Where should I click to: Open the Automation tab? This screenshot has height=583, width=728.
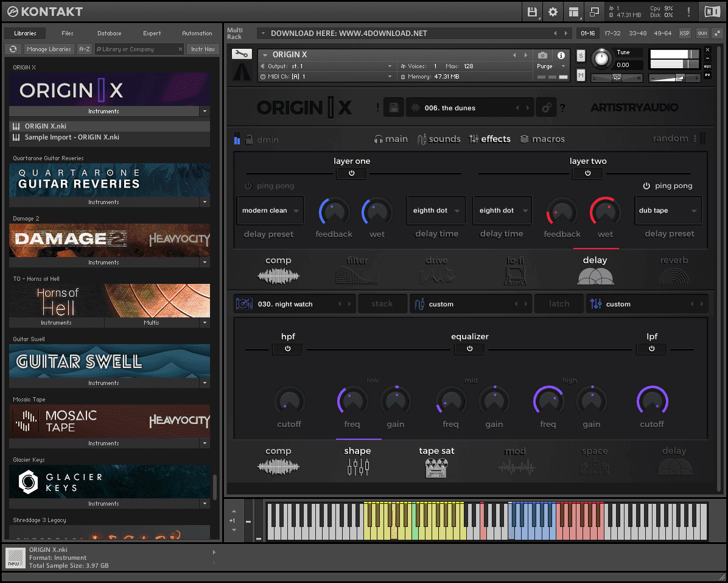(197, 34)
